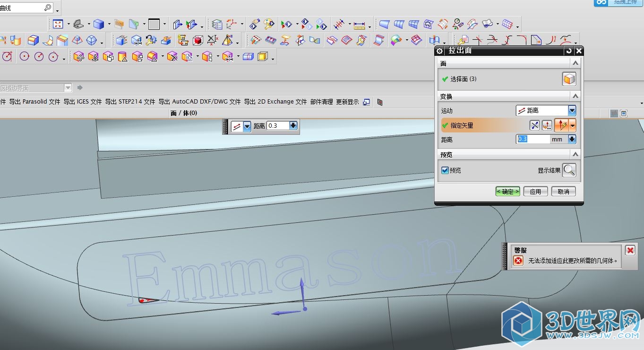Viewport: 644px width, 350px height.
Task: Toggle the 预览 preview checkbox
Action: pos(445,170)
